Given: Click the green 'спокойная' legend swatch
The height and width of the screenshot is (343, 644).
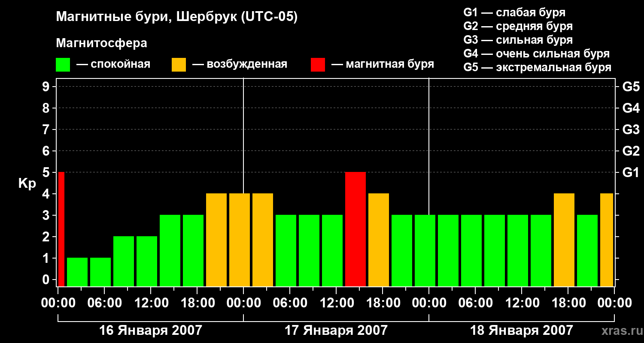Looking at the screenshot, I should (63, 65).
